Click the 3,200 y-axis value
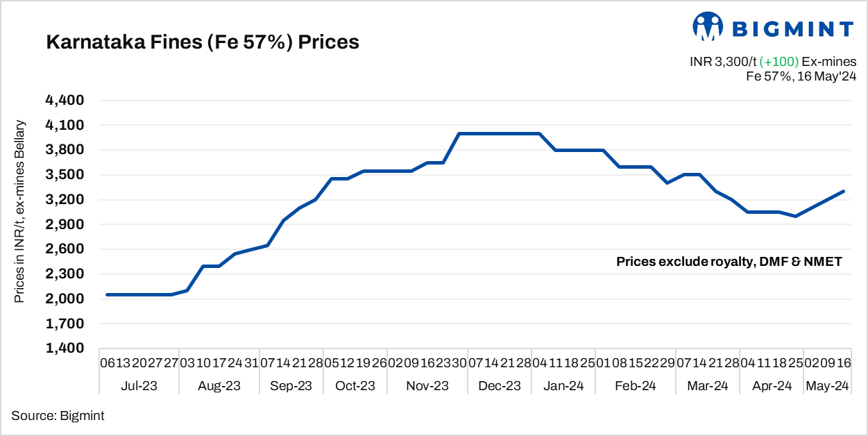This screenshot has width=868, height=436. click(x=65, y=200)
